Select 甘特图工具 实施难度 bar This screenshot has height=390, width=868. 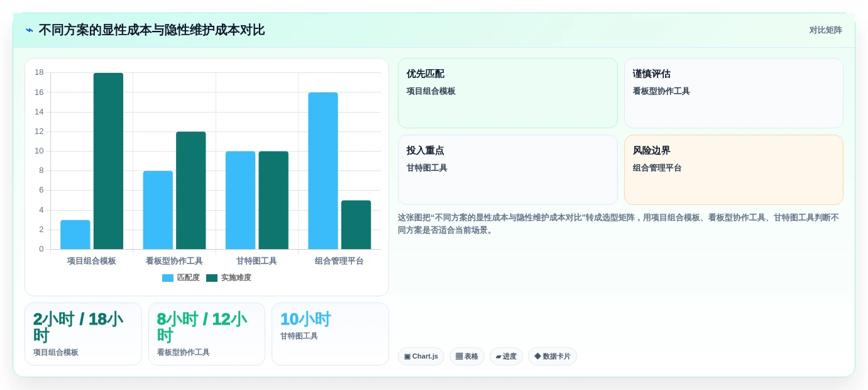click(273, 200)
